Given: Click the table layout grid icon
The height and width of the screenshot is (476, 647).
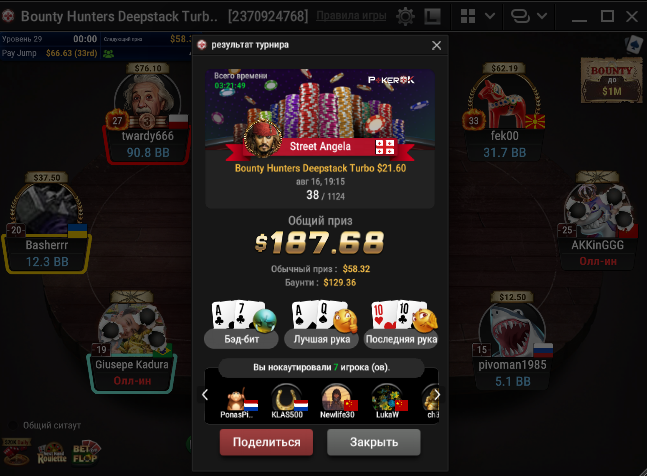Looking at the screenshot, I should point(468,16).
